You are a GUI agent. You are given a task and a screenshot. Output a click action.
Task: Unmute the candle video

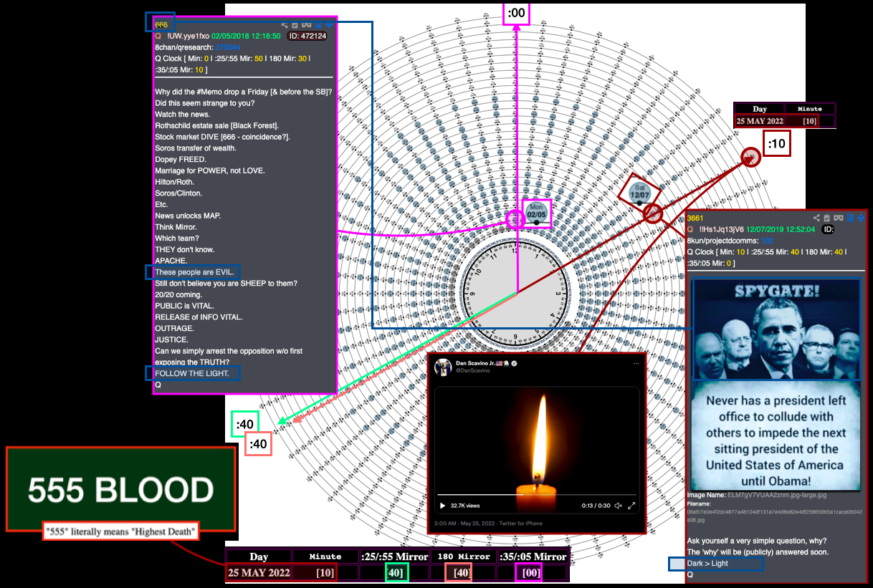[619, 506]
